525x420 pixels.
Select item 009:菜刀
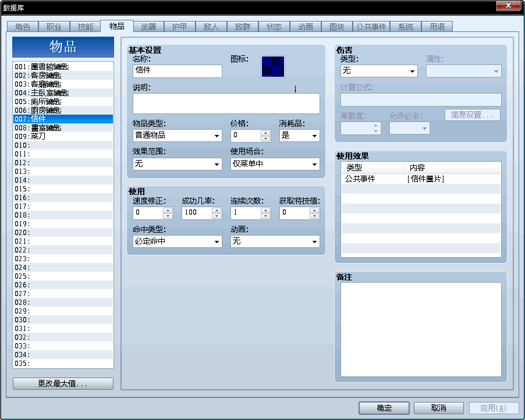tap(63, 136)
